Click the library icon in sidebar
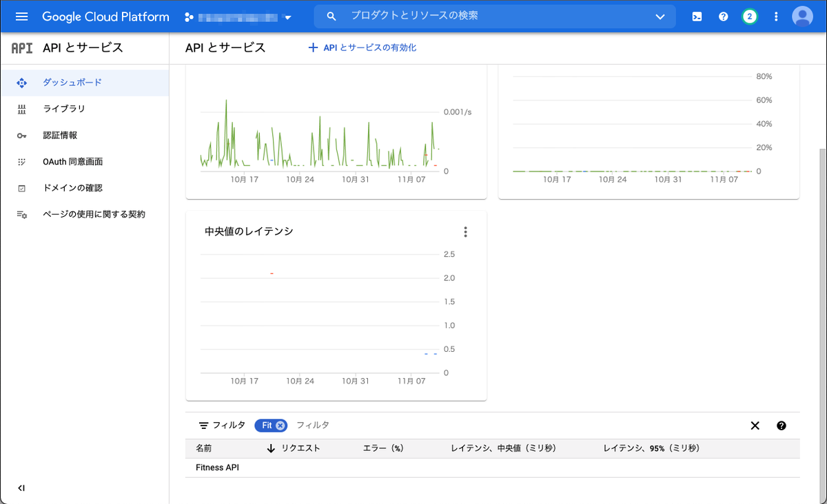The image size is (827, 504). (x=21, y=109)
